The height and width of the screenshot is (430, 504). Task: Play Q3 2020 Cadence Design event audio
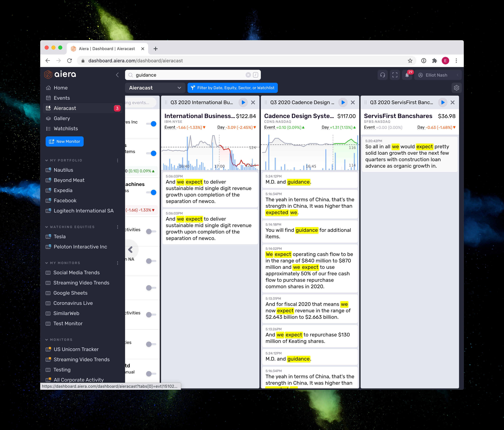343,103
